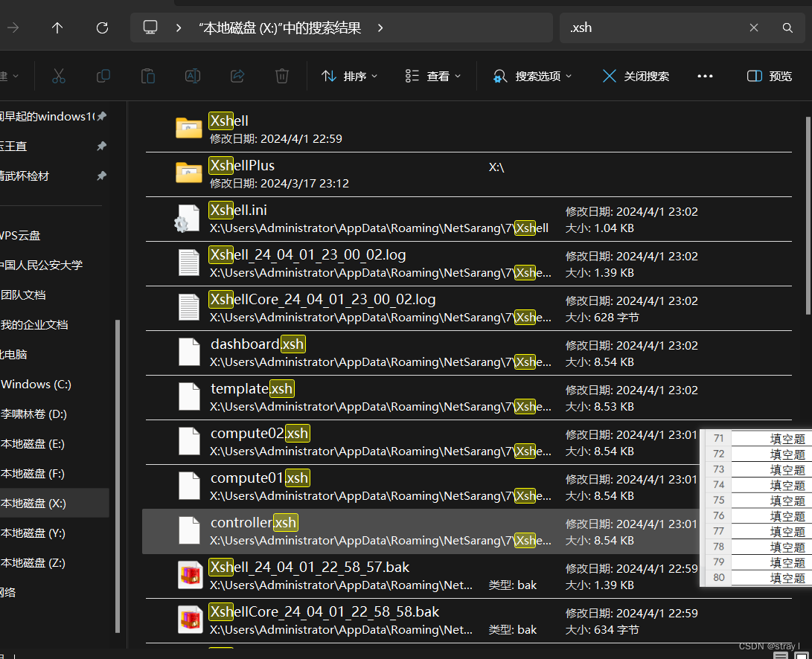The width and height of the screenshot is (812, 659).
Task: Open the 查看 view dropdown
Action: (433, 76)
